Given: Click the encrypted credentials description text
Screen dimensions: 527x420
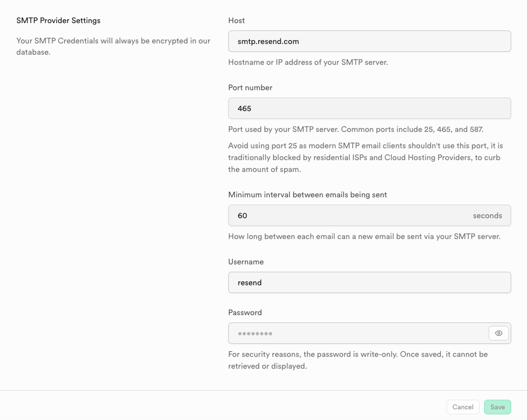Looking at the screenshot, I should pyautogui.click(x=113, y=46).
